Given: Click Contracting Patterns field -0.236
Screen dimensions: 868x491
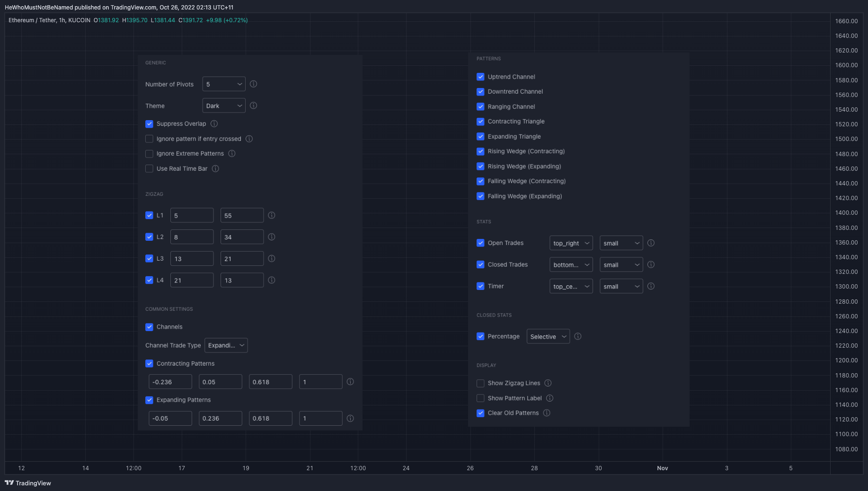Looking at the screenshot, I should pos(170,382).
